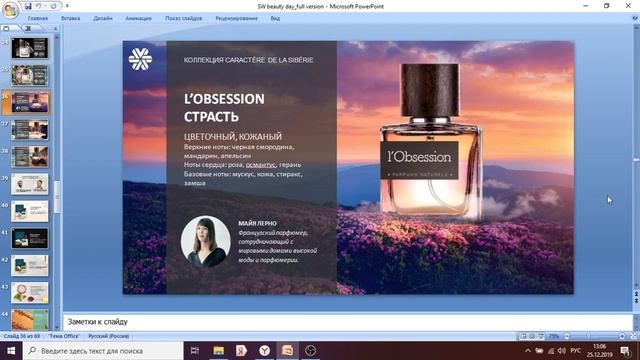This screenshot has width=640, height=360.
Task: Open Quick Access Toolbar customize arrow
Action: 67,6
